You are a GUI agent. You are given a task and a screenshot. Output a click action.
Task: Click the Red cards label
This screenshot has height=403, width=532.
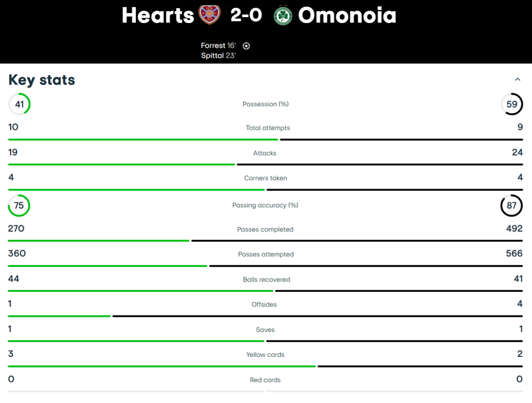click(x=265, y=380)
